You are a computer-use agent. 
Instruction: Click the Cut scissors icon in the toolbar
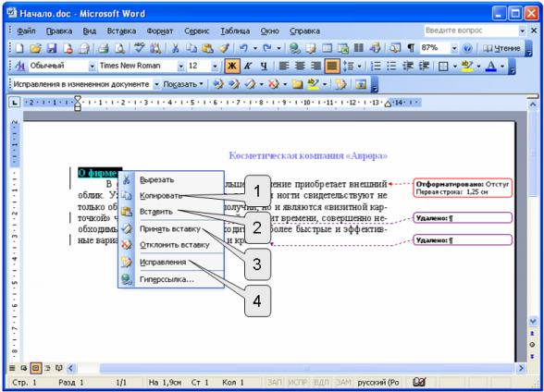(x=175, y=48)
